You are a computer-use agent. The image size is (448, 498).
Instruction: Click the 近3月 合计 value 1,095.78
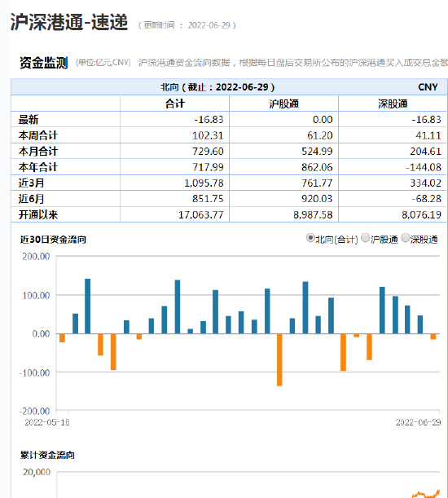(204, 183)
